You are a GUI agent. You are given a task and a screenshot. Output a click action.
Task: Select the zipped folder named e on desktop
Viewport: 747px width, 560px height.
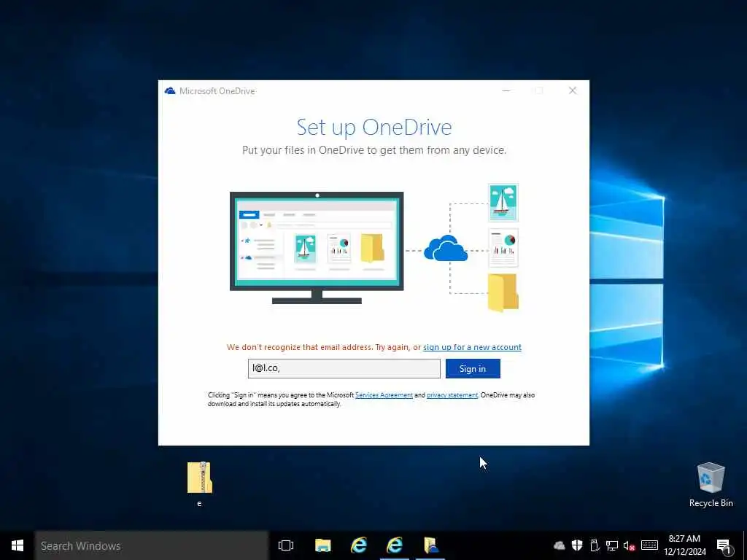tap(200, 484)
